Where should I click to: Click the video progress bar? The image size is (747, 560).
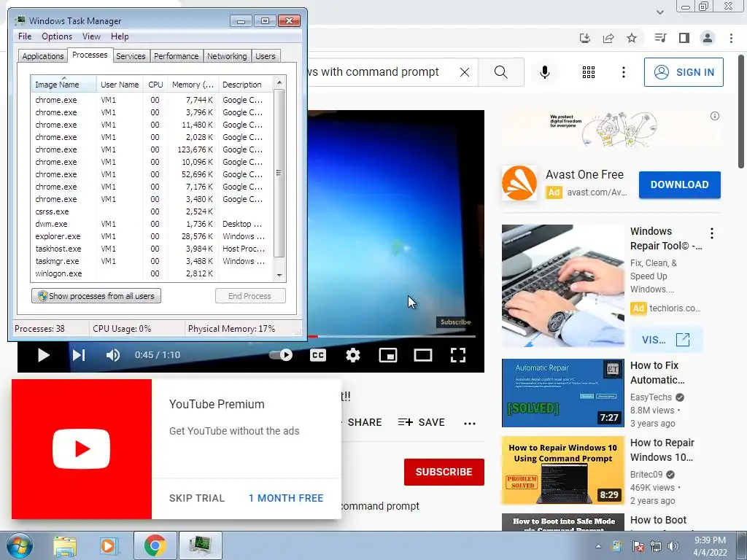(x=392, y=336)
